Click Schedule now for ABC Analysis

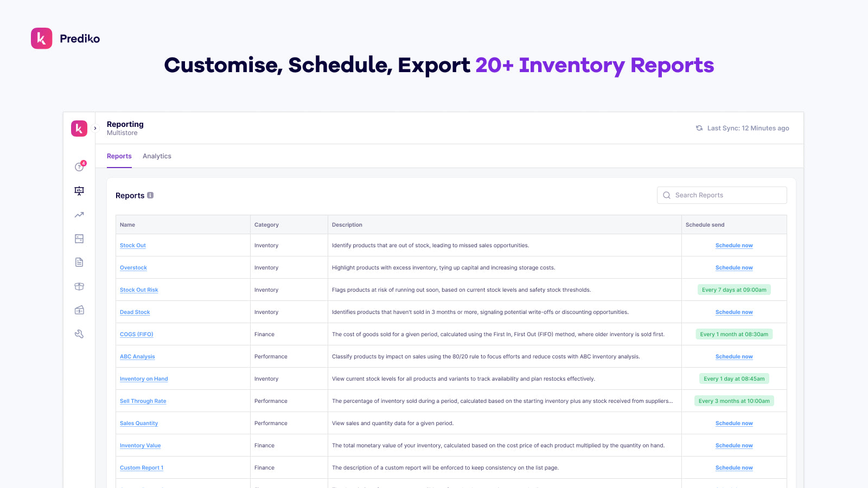pos(734,357)
